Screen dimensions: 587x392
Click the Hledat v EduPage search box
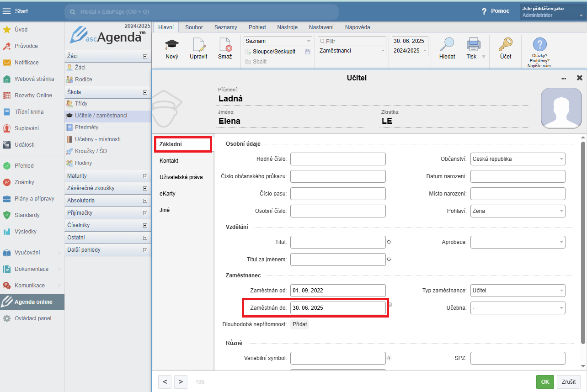coord(202,11)
